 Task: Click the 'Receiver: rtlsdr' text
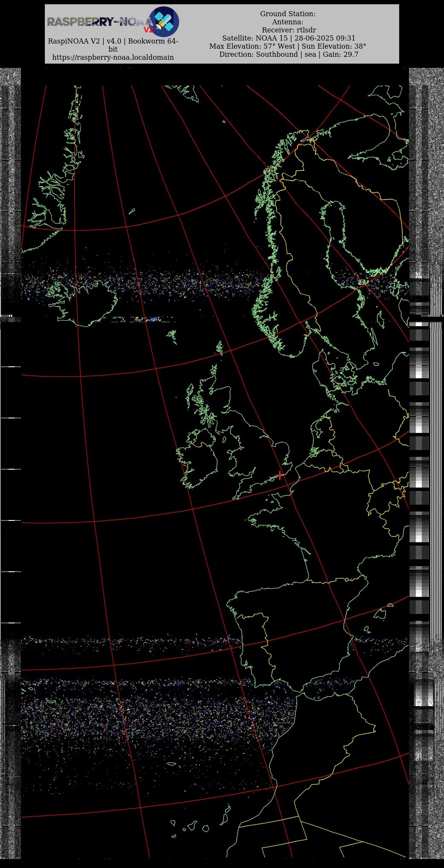[x=289, y=30]
